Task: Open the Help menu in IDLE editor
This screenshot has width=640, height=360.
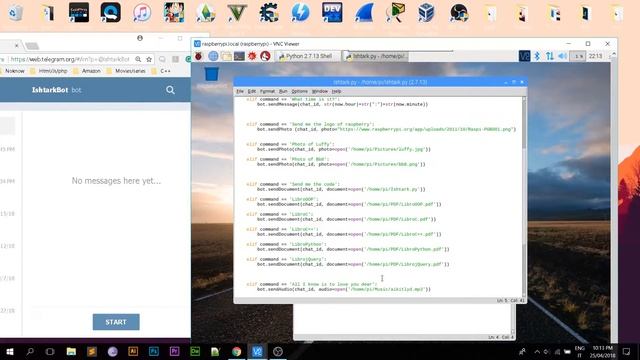Action: [x=336, y=91]
